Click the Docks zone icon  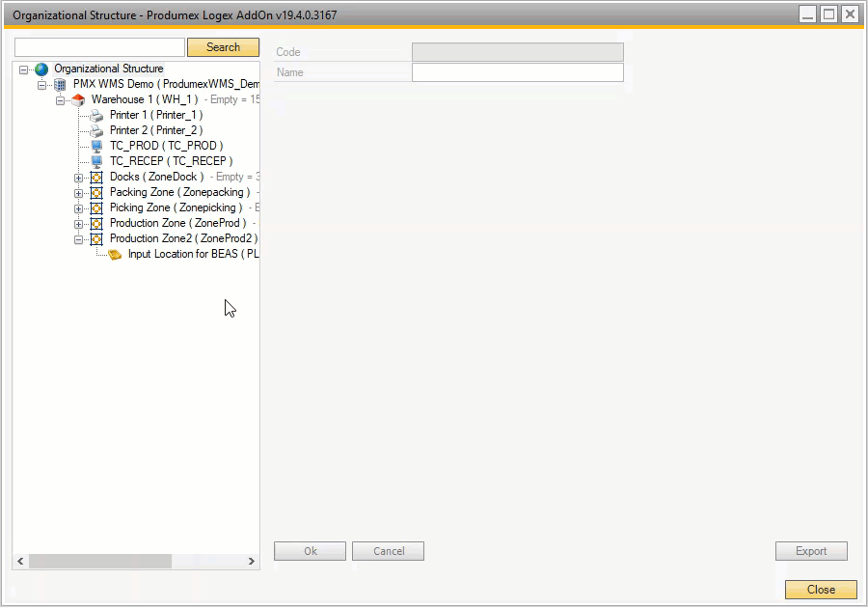(96, 178)
